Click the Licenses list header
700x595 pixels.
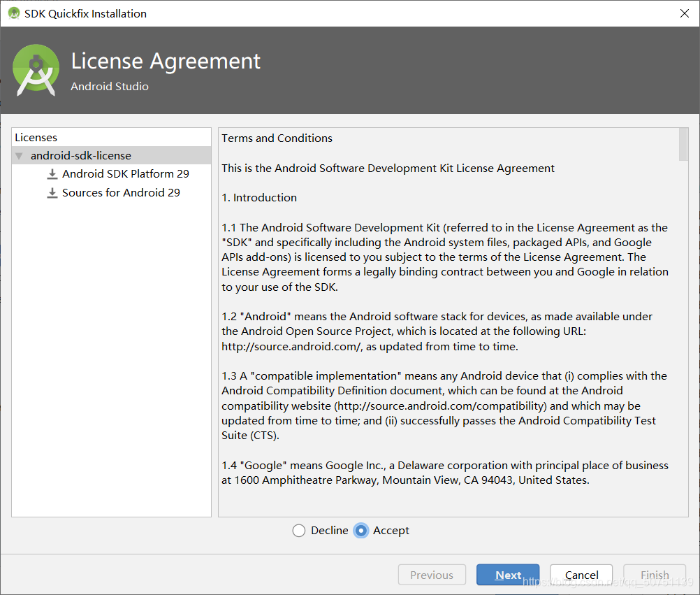(x=36, y=138)
